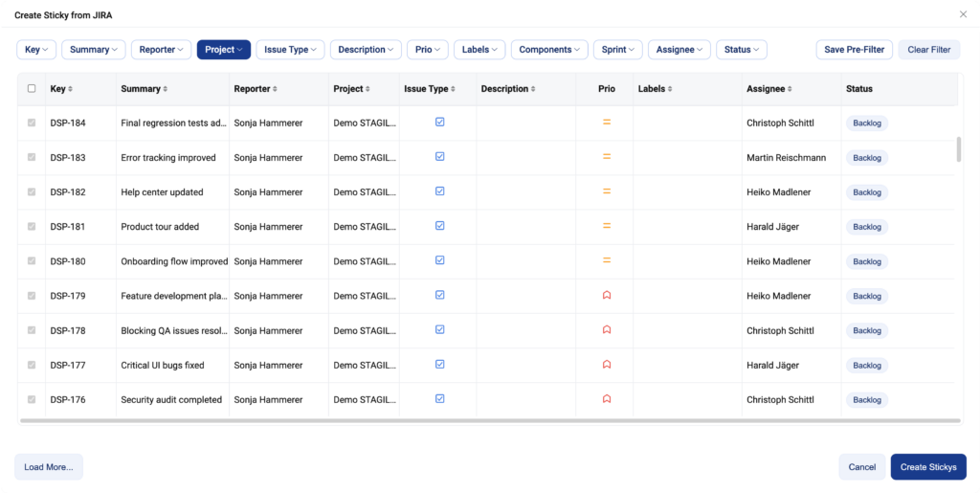The width and height of the screenshot is (980, 493).
Task: Click the vertical scrollbar thumb of the table
Action: tap(959, 149)
